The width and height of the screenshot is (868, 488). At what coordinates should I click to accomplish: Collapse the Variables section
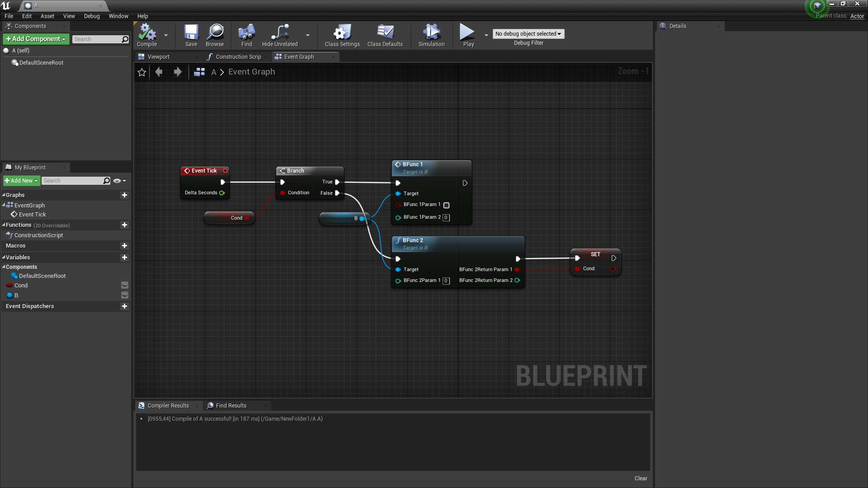[x=4, y=258]
